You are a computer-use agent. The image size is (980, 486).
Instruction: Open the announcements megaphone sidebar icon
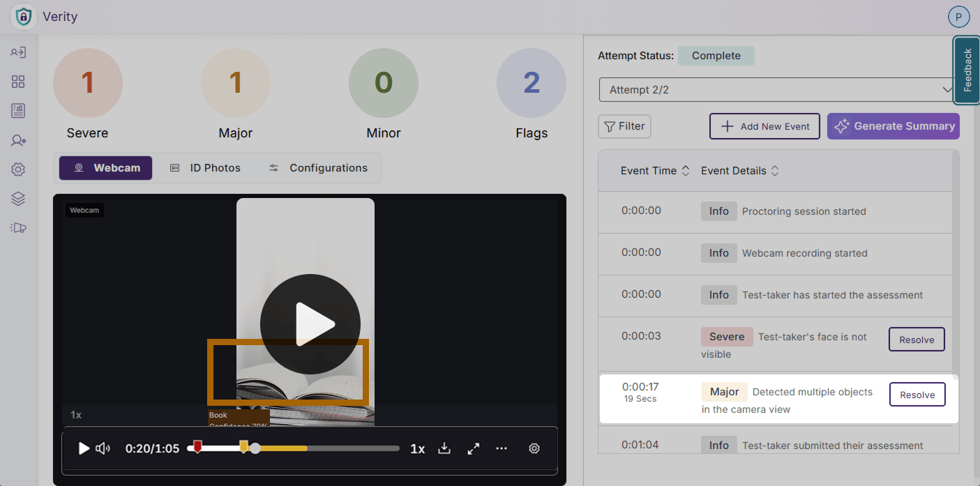[x=18, y=227]
